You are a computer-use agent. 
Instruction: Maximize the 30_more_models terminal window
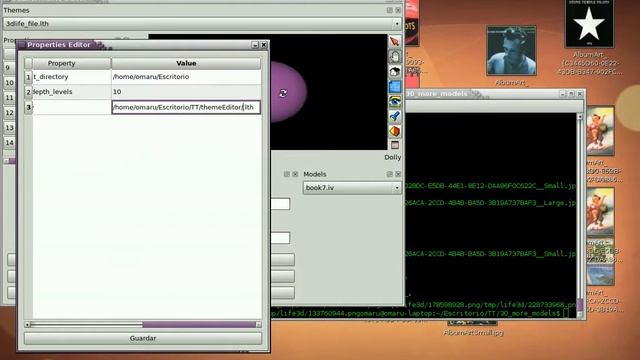pos(571,94)
